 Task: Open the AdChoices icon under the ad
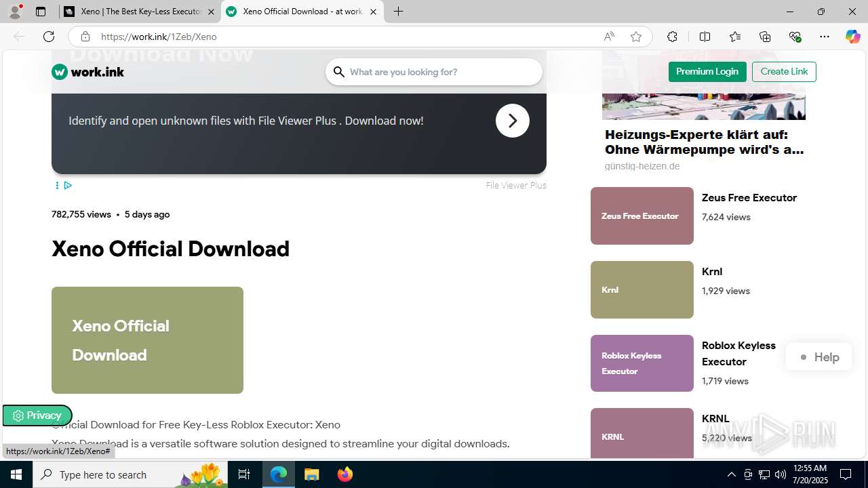click(x=68, y=185)
